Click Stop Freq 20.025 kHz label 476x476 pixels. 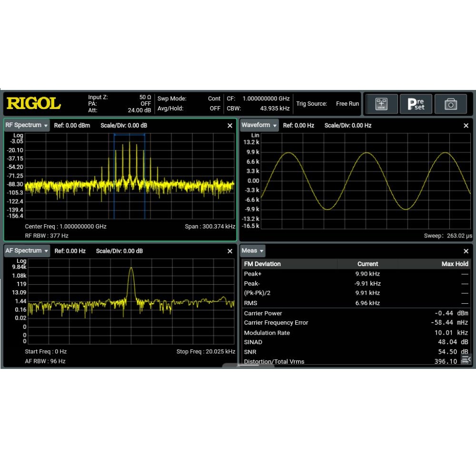pyautogui.click(x=206, y=352)
